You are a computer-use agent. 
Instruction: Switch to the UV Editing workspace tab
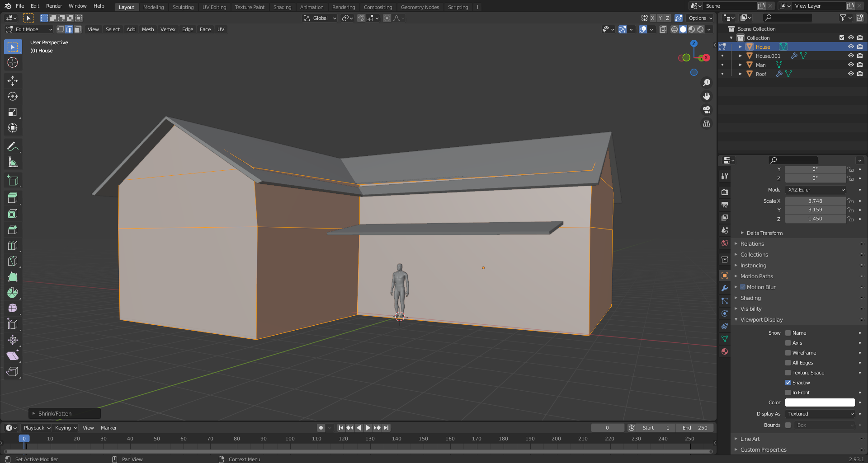click(214, 7)
